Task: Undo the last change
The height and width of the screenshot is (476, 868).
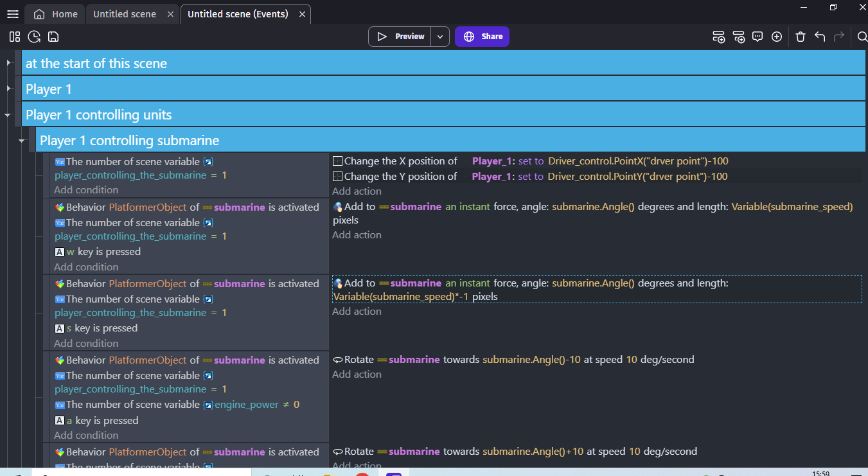Action: (x=820, y=37)
